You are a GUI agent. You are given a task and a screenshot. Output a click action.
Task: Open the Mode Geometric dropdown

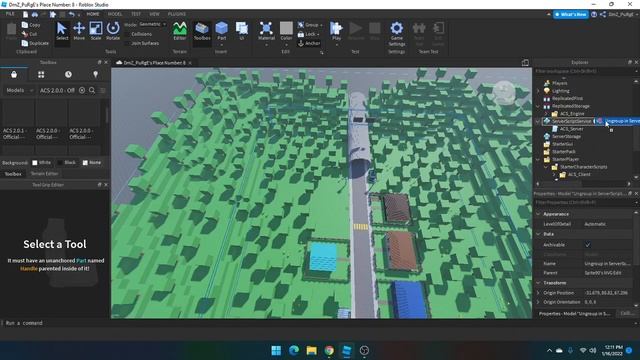(152, 24)
